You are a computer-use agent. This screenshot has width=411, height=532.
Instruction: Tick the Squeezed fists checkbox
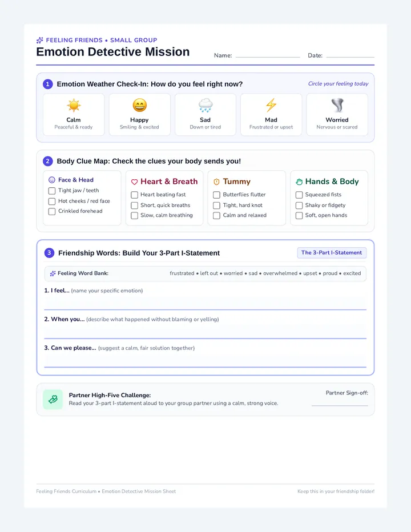(x=299, y=195)
